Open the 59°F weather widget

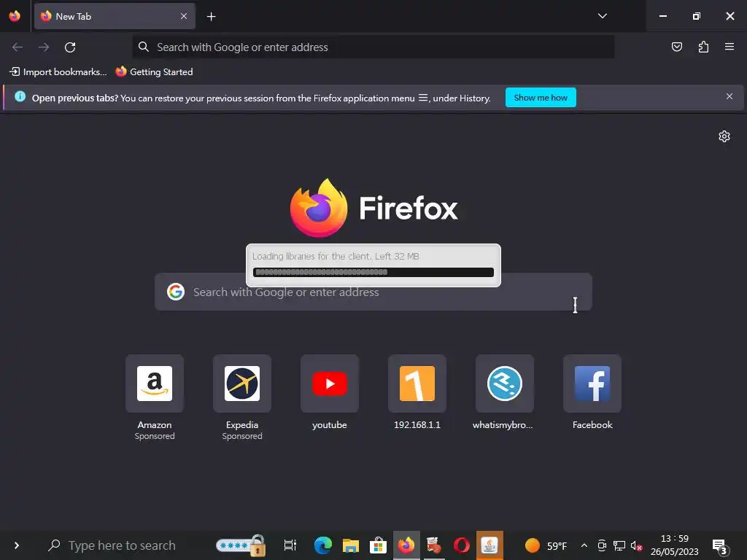(x=546, y=545)
